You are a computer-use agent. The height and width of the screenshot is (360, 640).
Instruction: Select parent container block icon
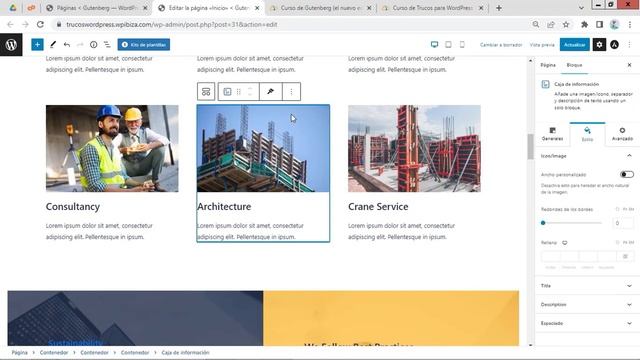(206, 91)
